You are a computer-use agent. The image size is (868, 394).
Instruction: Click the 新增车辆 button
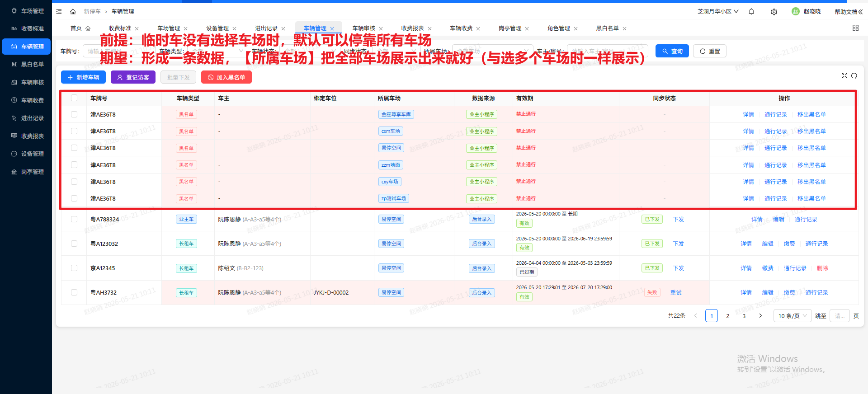click(x=83, y=77)
